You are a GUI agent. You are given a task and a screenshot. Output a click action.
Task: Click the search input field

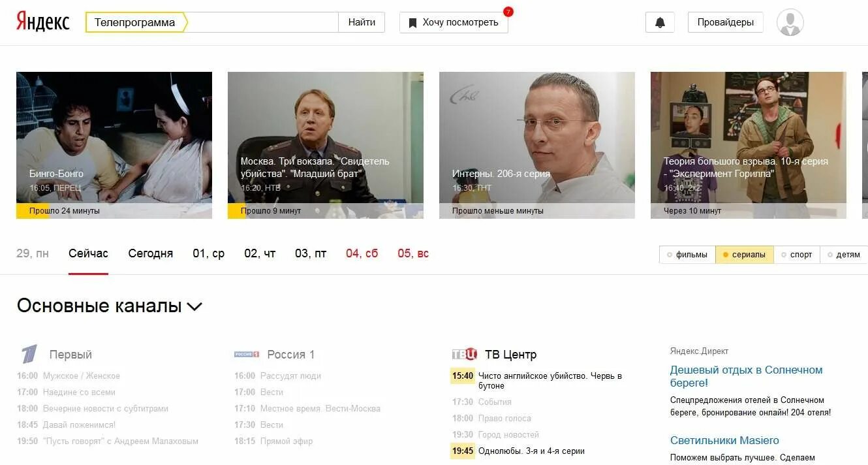point(262,22)
